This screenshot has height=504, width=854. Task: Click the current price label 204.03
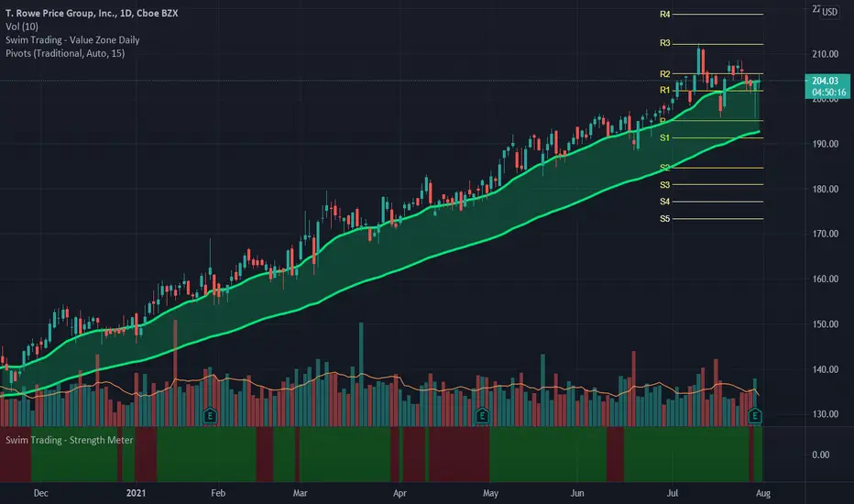(x=825, y=81)
